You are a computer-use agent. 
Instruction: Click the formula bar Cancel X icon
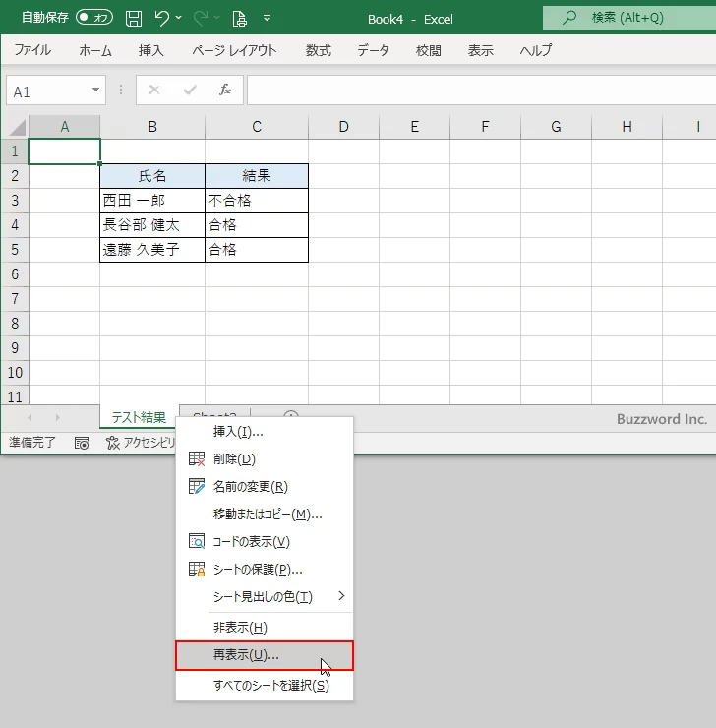(154, 90)
